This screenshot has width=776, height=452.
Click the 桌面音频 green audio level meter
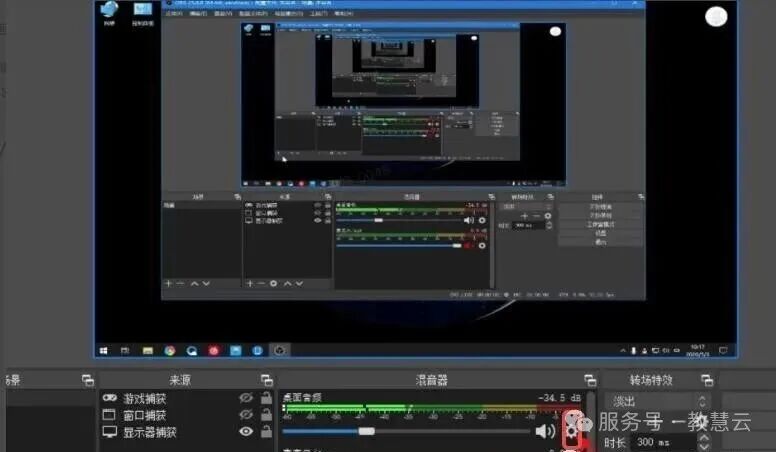tap(400, 408)
